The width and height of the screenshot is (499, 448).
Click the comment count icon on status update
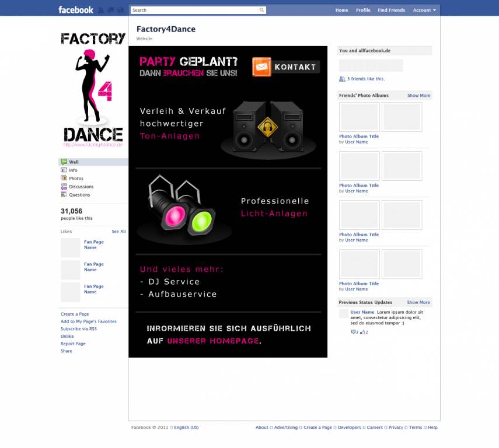(x=353, y=332)
